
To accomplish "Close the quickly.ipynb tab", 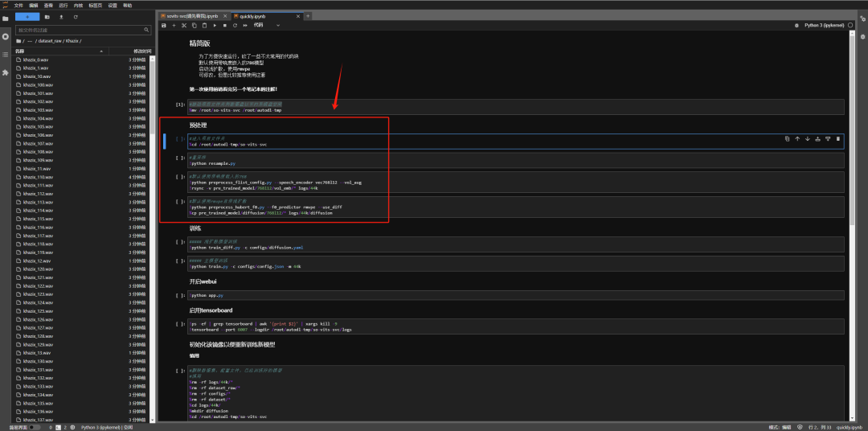I will (298, 16).
